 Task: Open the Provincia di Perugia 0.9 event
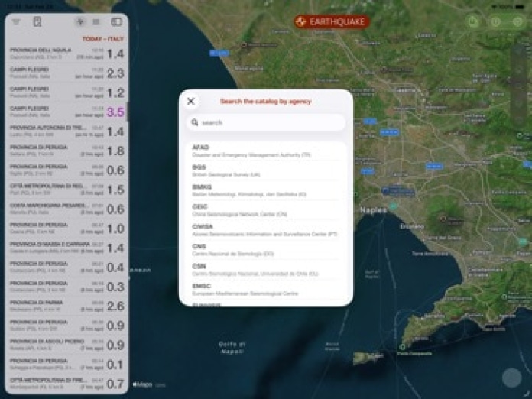pos(66,326)
